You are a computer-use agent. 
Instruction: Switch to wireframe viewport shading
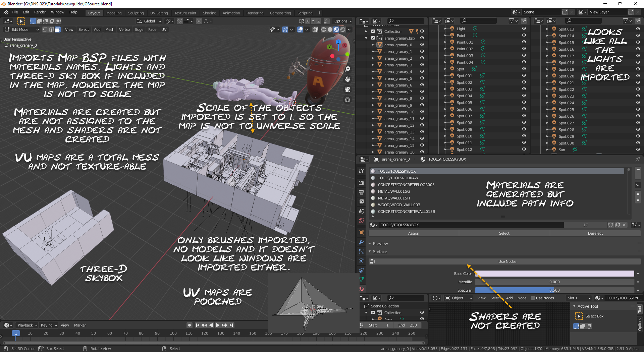[x=324, y=30]
